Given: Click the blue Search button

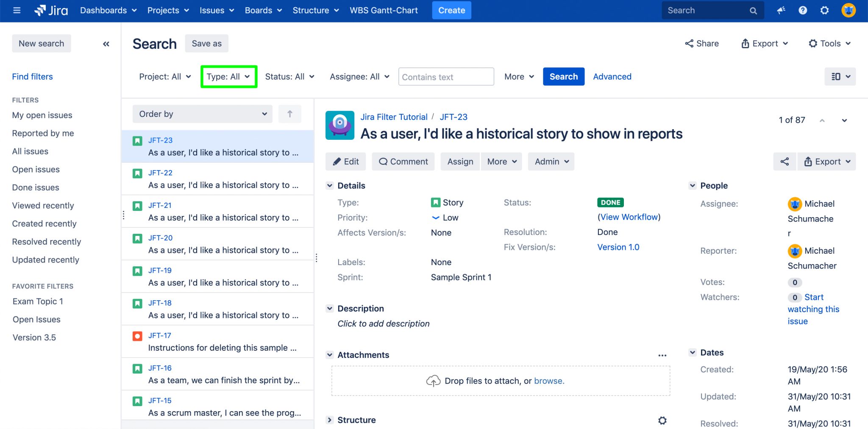Looking at the screenshot, I should (563, 76).
